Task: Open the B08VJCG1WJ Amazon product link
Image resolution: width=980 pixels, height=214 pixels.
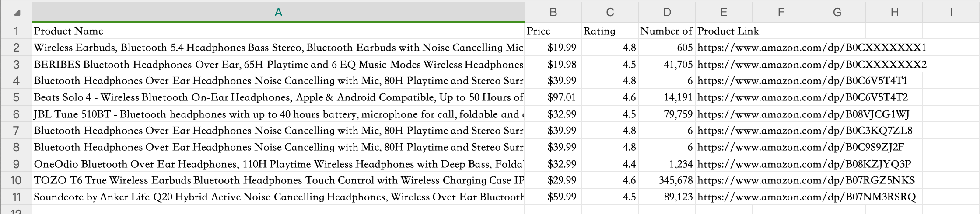Action: pyautogui.click(x=803, y=114)
